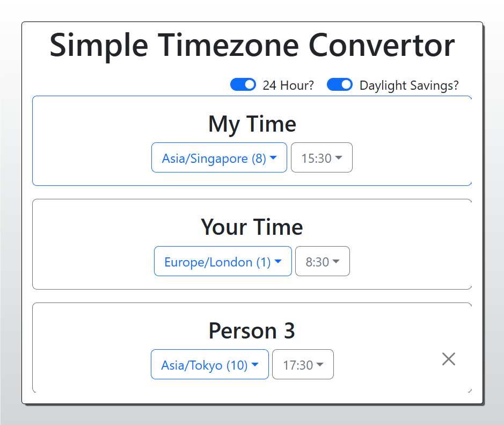Remove Person 3 with the X icon
504x425 pixels.
point(448,359)
